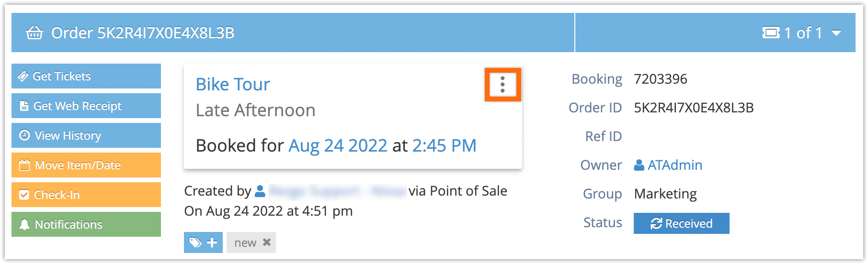
Task: Open the ATAdmin owner link
Action: (x=675, y=165)
